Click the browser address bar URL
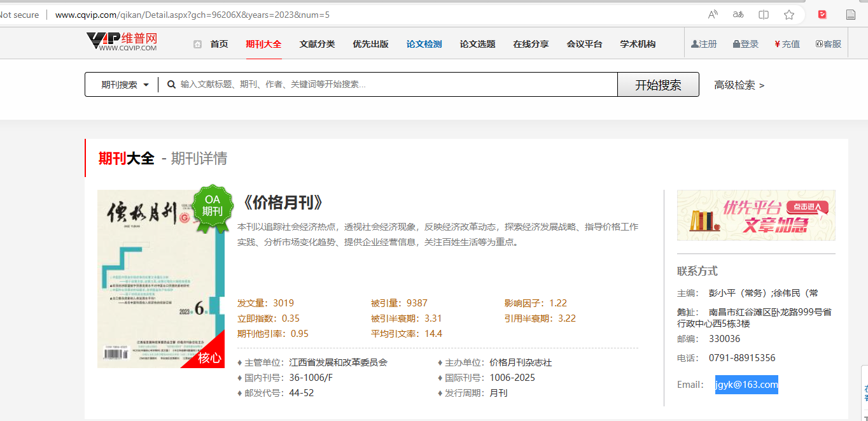The image size is (868, 421). [193, 15]
